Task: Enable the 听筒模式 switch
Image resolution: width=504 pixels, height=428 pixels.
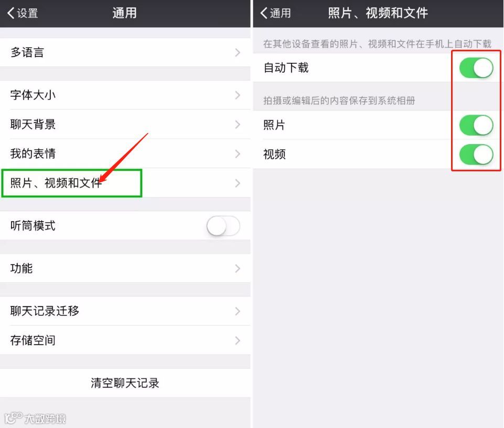Action: [223, 226]
